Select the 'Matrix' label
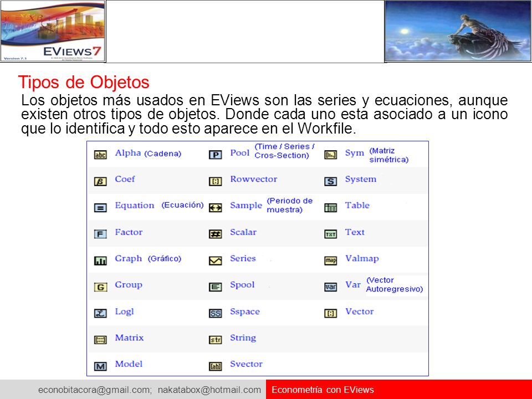 click(x=129, y=337)
